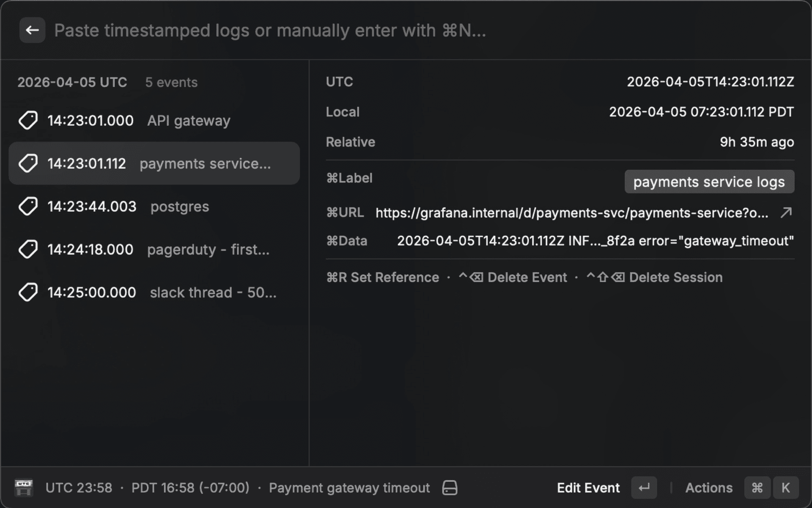Viewport: 812px width, 508px height.
Task: Click the tag icon next to the pagerduty event
Action: pos(28,249)
